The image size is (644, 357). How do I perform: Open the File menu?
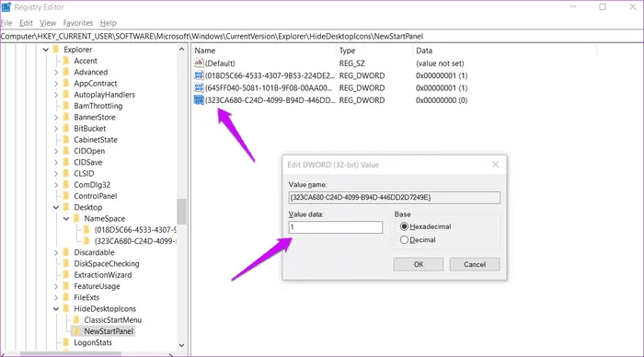tap(6, 23)
